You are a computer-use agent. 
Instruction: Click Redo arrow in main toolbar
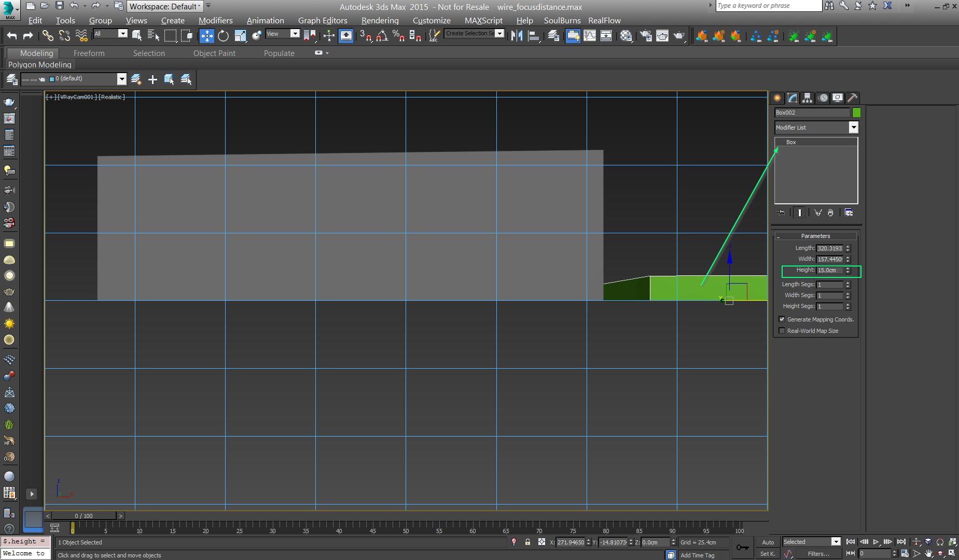click(28, 36)
